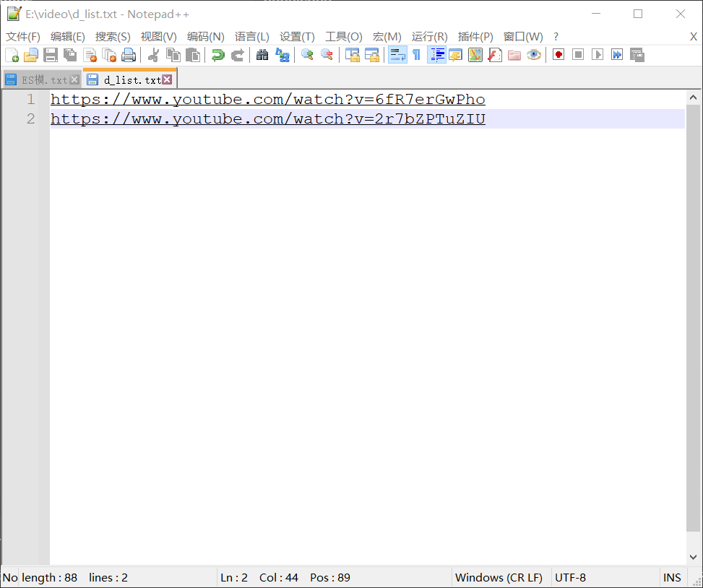Open the 运行(R) menu

(x=429, y=37)
